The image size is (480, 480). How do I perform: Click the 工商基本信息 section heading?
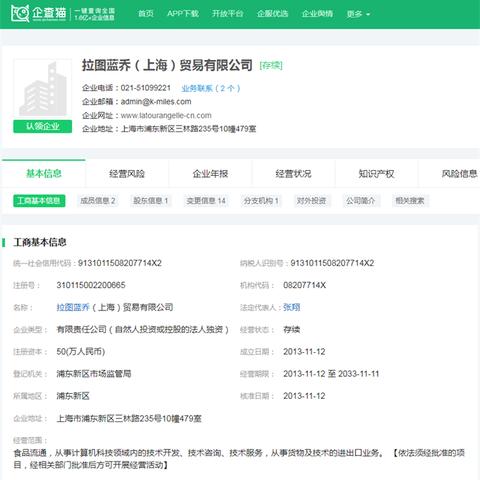(40, 242)
